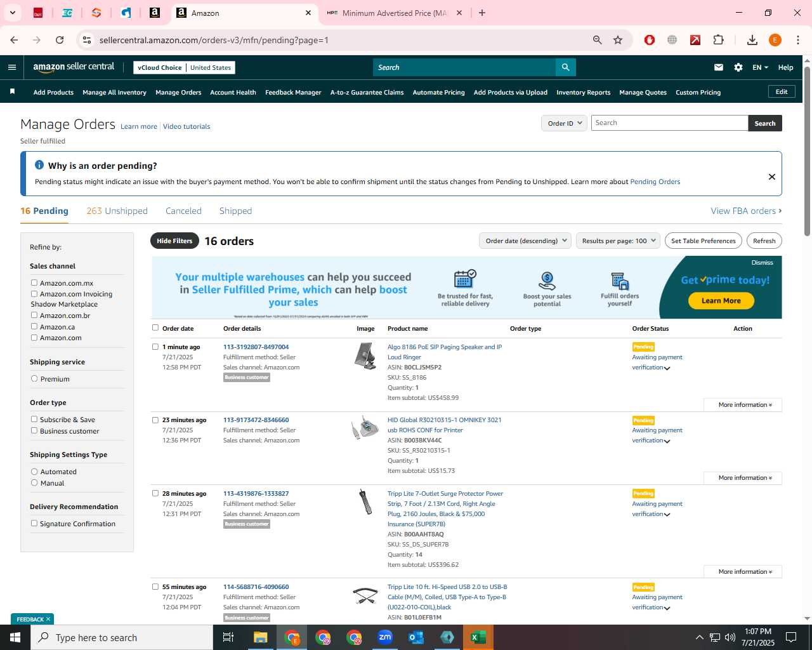Open the EN language dropdown
The height and width of the screenshot is (650, 812).
tap(760, 67)
